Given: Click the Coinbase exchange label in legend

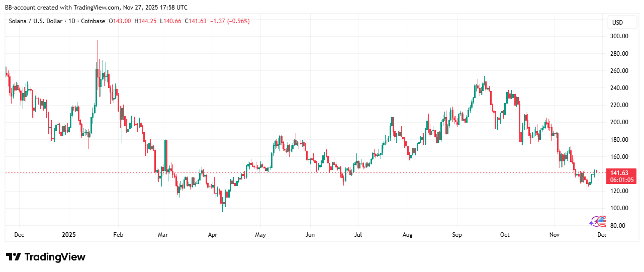Looking at the screenshot, I should pos(93,21).
